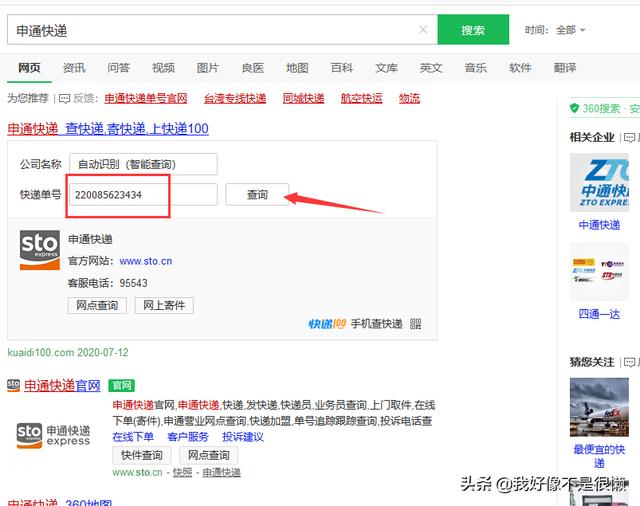Click the 360搜索 green shield icon

click(x=574, y=108)
